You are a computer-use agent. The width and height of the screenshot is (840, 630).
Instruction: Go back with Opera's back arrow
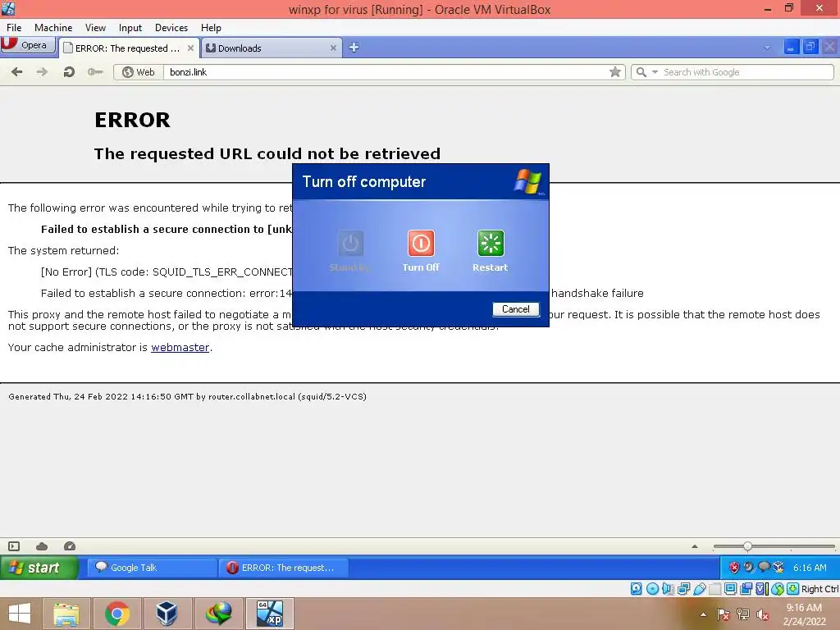pyautogui.click(x=16, y=72)
